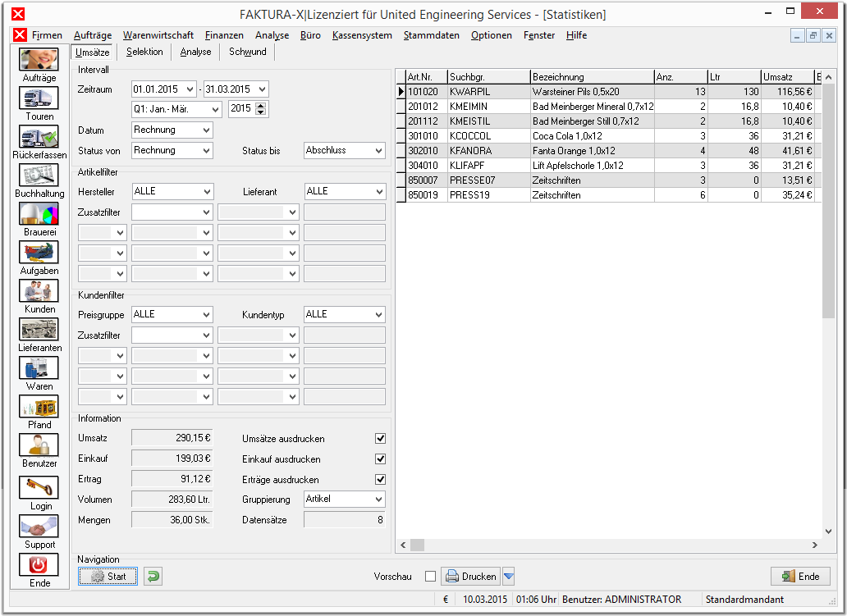Open the Buchhaltung sidebar icon

[x=39, y=176]
